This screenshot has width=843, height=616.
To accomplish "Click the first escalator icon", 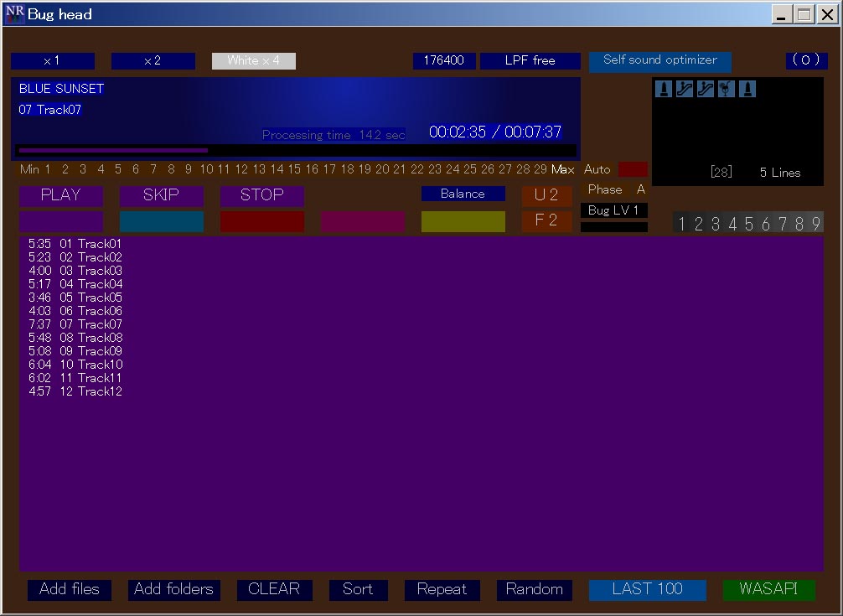I will tap(684, 89).
